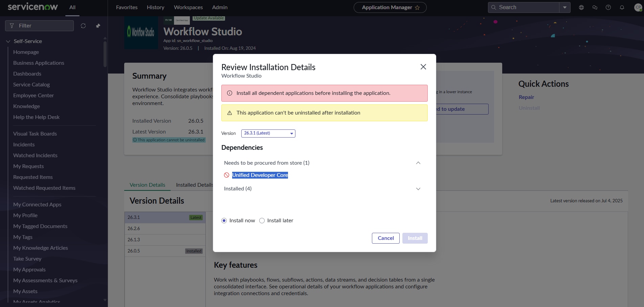Viewport: 644px width, 307px height.
Task: Choose the Install later option
Action: click(262, 221)
